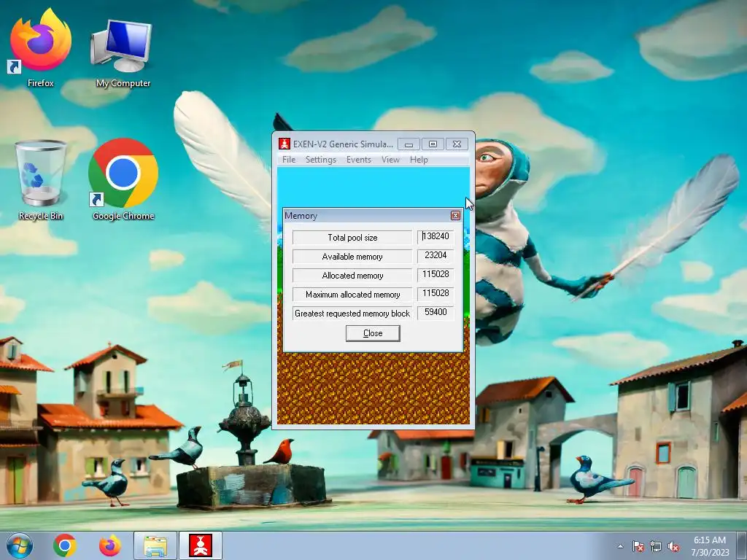Minimize the EXEN-V2 Generic Simulator window

tap(409, 144)
